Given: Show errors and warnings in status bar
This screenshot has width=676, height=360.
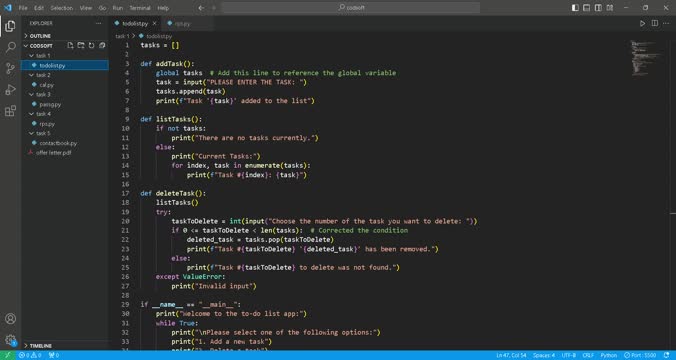Looking at the screenshot, I should coord(30,355).
